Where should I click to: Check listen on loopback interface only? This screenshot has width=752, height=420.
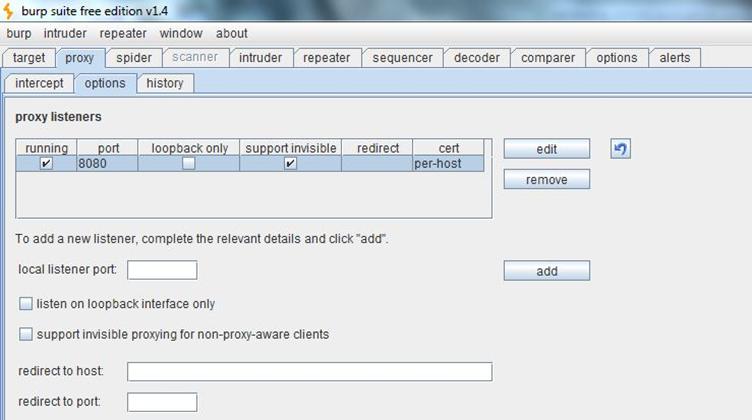(x=26, y=303)
